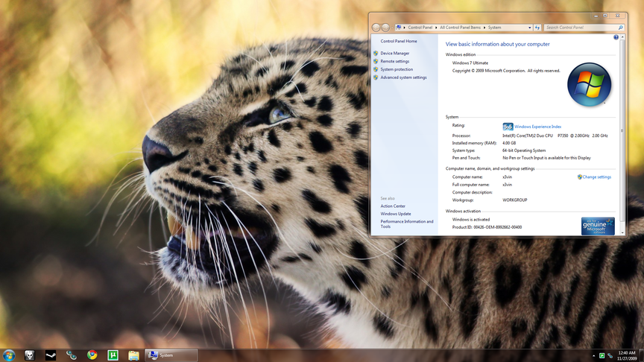644x362 pixels.
Task: Open Device Manager from the sidebar
Action: click(394, 54)
